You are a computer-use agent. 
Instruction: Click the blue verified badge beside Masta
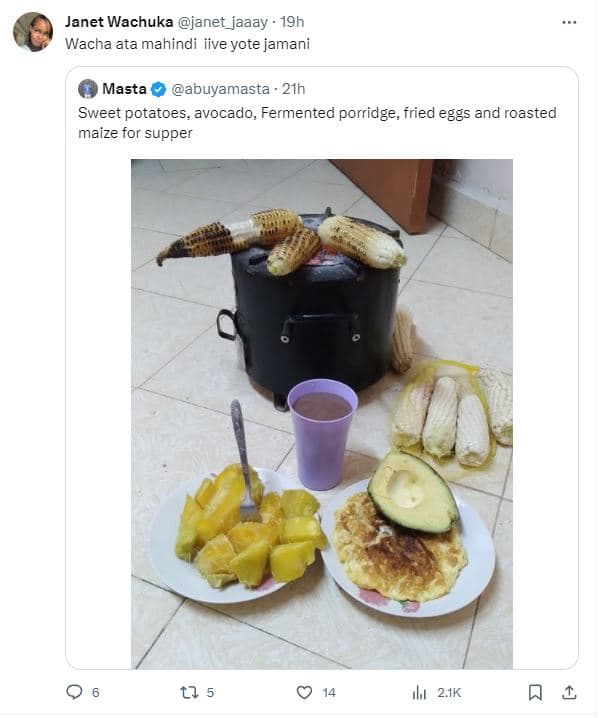[159, 89]
